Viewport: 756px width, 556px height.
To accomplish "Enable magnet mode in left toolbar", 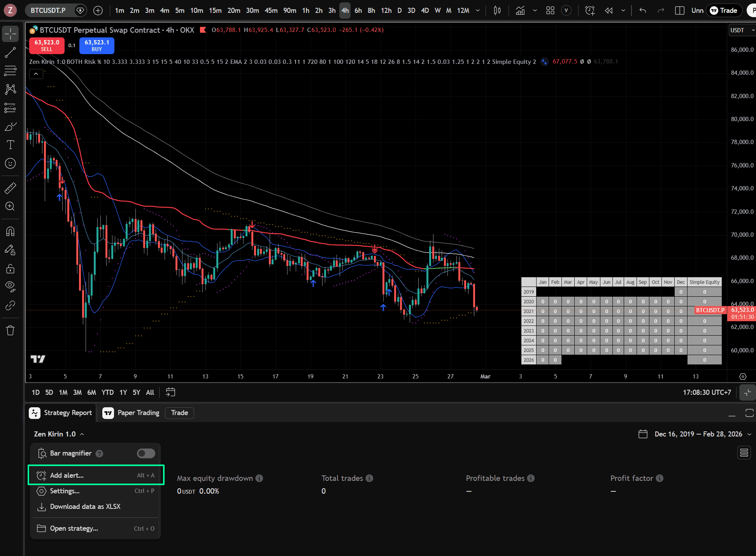I will (11, 231).
